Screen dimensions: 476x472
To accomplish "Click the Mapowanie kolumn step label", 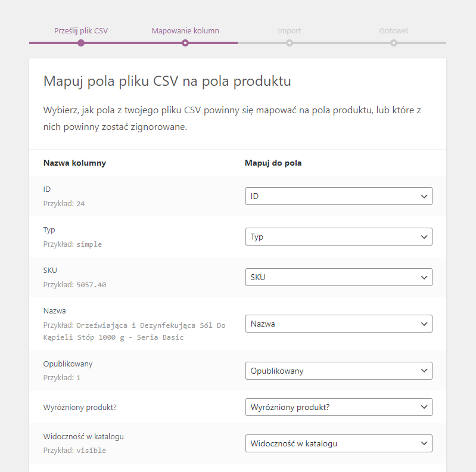I will pyautogui.click(x=185, y=30).
